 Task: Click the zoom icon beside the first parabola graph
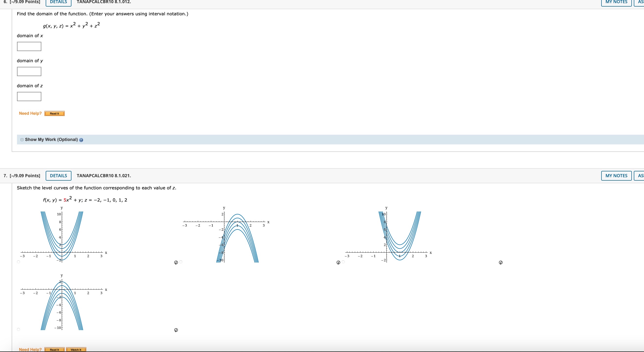pyautogui.click(x=176, y=262)
